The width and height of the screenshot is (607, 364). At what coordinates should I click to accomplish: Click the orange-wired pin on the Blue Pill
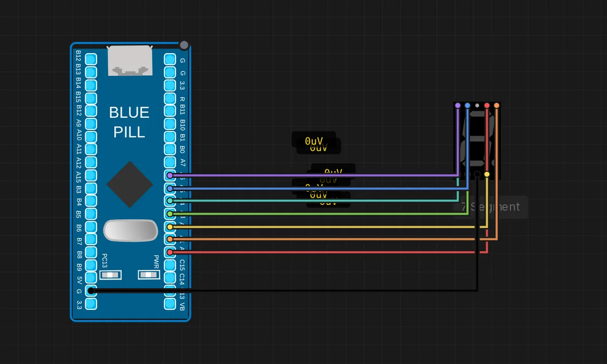pyautogui.click(x=170, y=239)
